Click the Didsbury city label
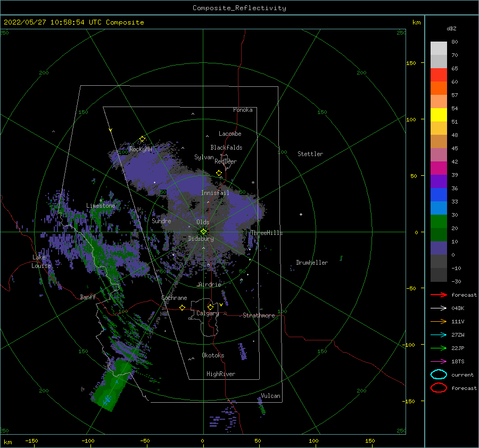 click(201, 239)
